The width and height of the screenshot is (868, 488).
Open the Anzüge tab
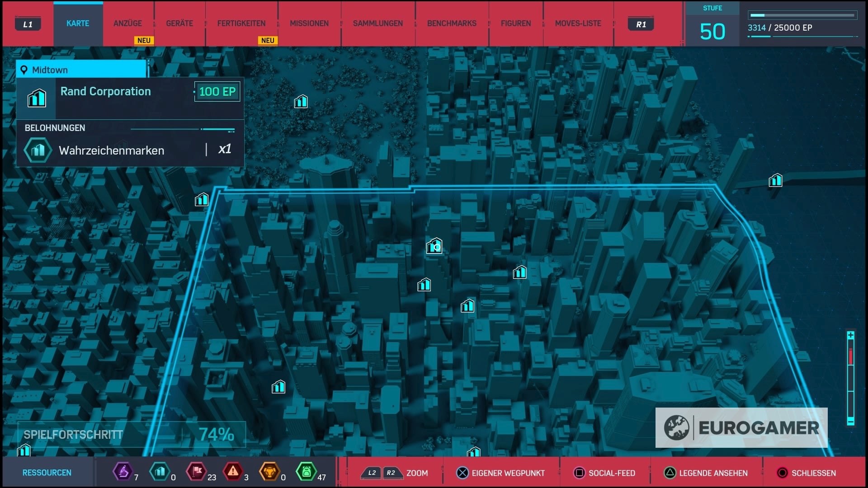(128, 23)
